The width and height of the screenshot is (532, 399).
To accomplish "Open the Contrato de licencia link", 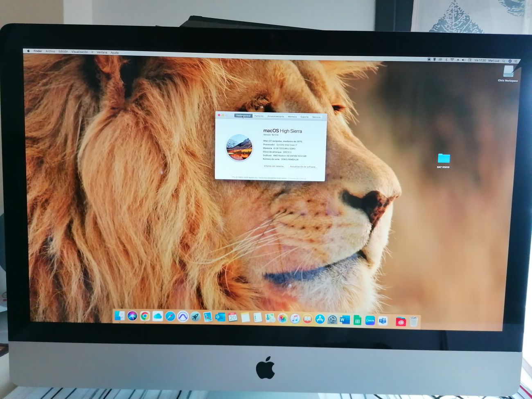I will [297, 178].
